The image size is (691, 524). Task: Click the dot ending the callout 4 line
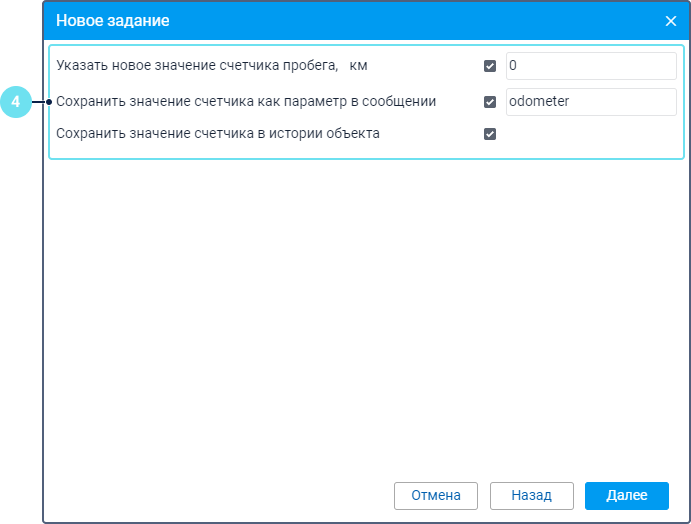[49, 101]
